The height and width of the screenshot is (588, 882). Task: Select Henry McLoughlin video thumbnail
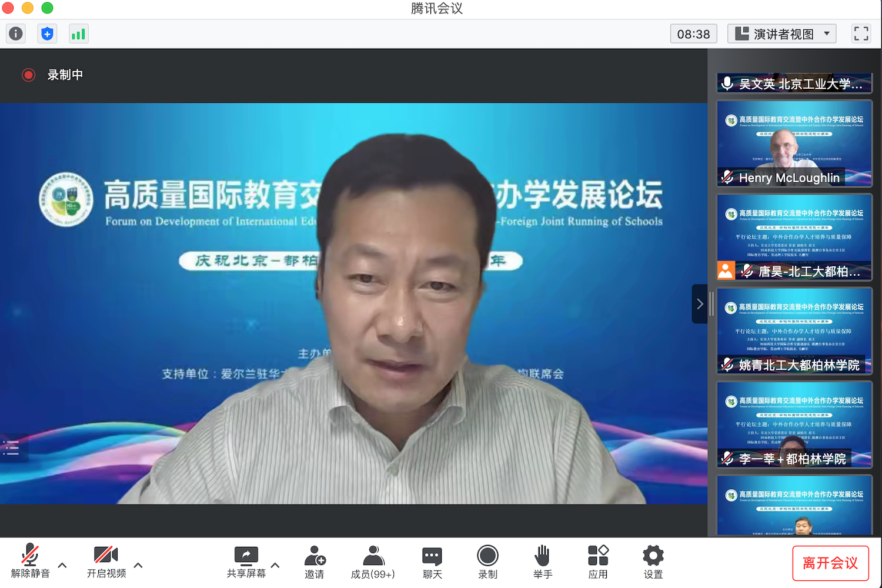pyautogui.click(x=794, y=143)
